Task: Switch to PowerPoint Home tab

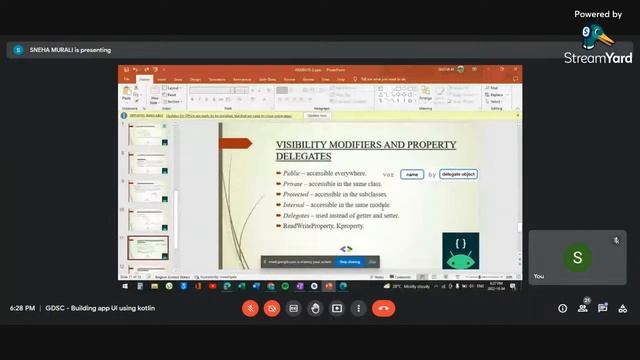Action: click(144, 79)
